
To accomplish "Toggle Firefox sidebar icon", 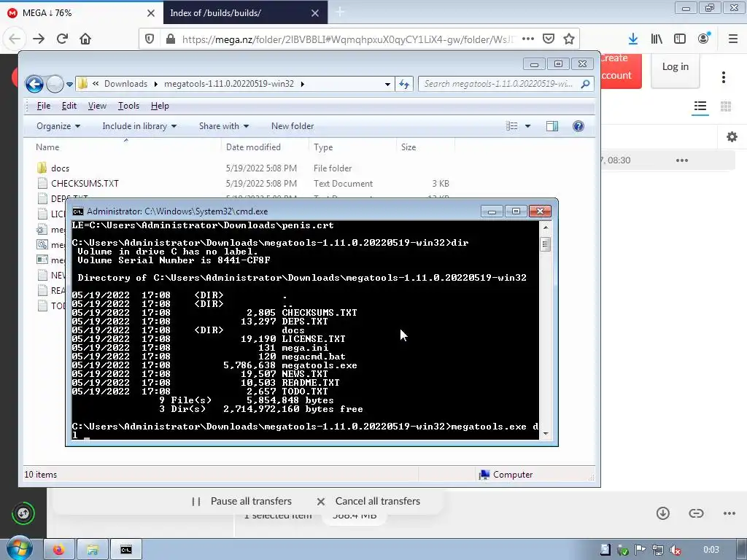I will pyautogui.click(x=680, y=39).
